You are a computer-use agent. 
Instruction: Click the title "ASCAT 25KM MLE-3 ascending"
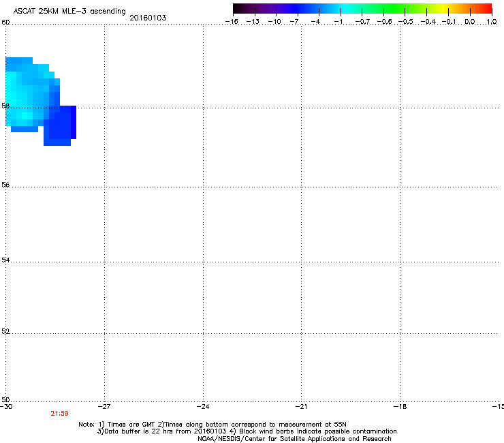[69, 12]
